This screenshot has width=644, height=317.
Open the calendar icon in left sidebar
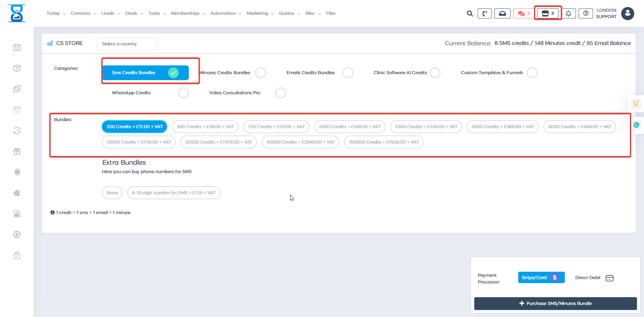(x=17, y=48)
